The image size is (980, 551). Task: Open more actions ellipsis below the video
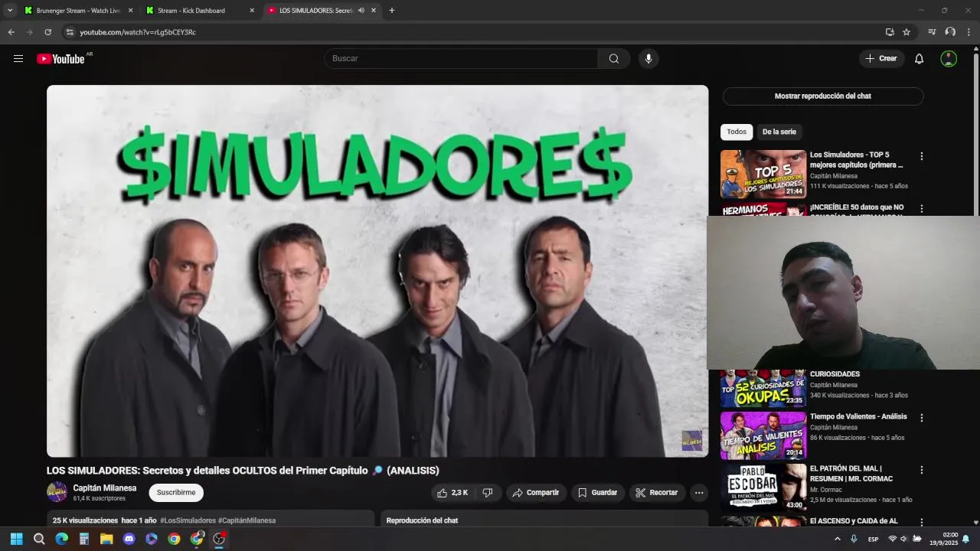699,493
